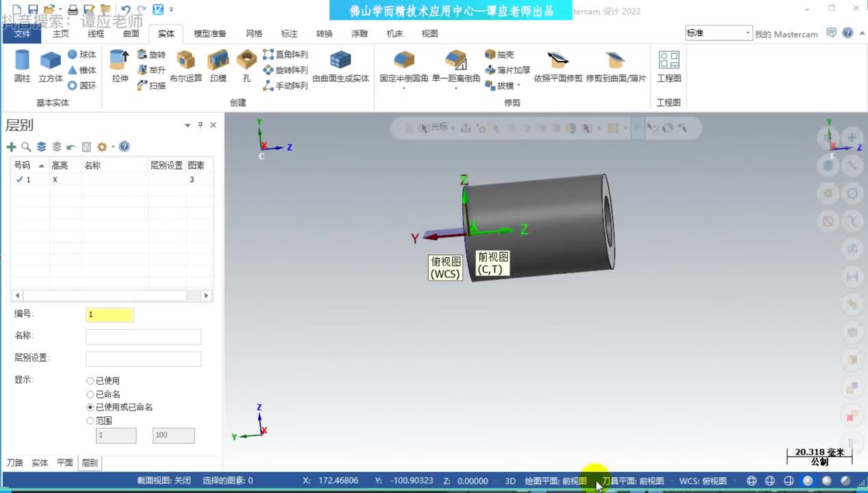The width and height of the screenshot is (868, 493).
Task: Switch to the 曲面 surfaces tab
Action: 131,34
